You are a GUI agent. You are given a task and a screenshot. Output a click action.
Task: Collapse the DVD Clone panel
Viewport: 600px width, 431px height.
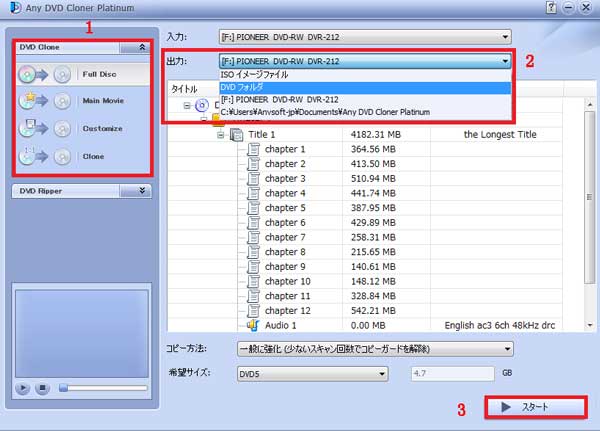click(x=142, y=47)
